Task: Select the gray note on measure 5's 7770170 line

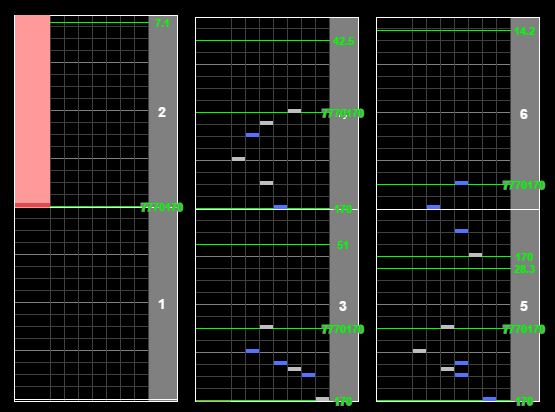Action: point(447,327)
